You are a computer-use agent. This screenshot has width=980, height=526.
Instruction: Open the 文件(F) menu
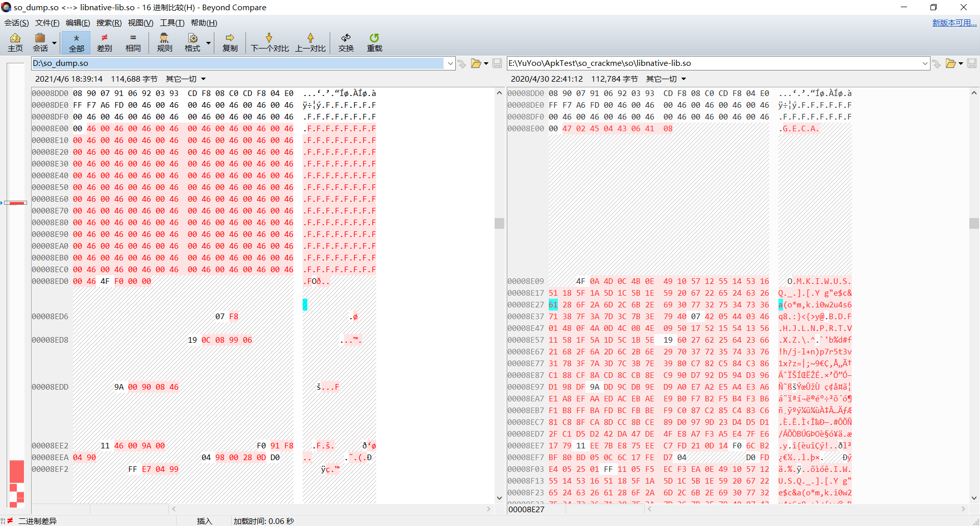pos(47,22)
